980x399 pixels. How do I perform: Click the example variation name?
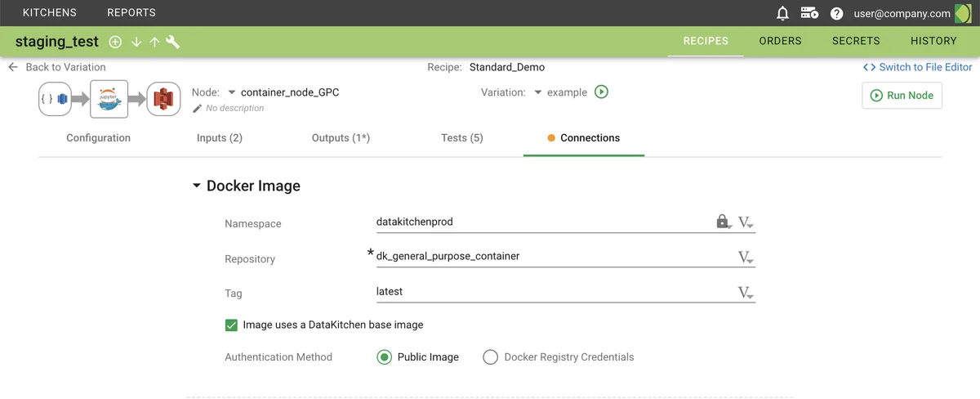click(567, 92)
